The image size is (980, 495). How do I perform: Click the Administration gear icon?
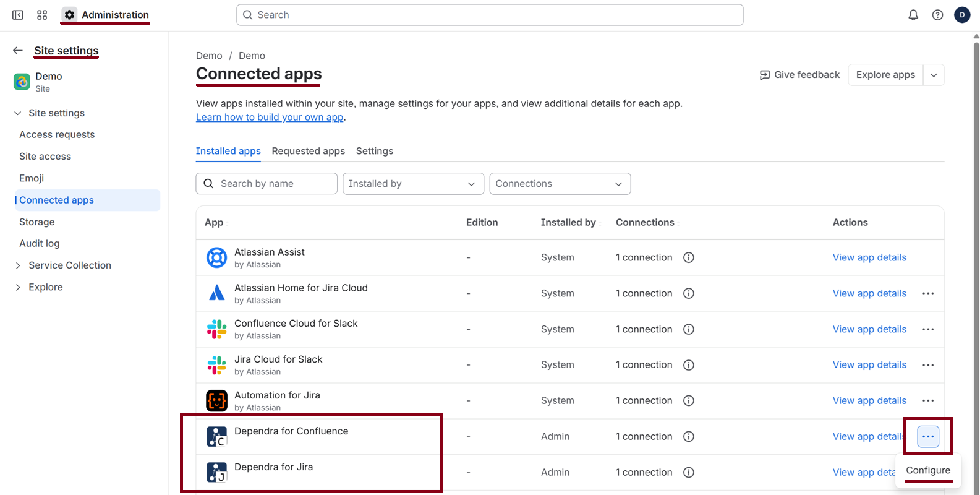pos(69,15)
